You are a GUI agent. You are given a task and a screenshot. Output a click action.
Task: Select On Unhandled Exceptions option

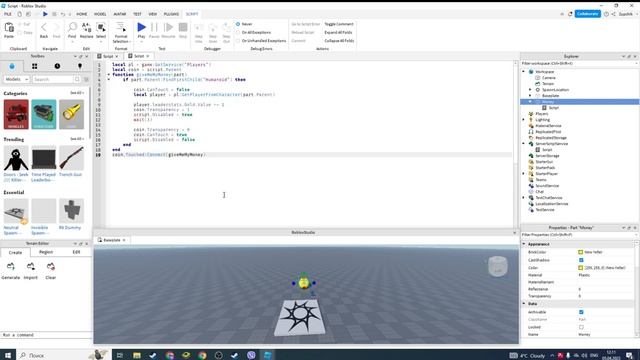point(238,41)
